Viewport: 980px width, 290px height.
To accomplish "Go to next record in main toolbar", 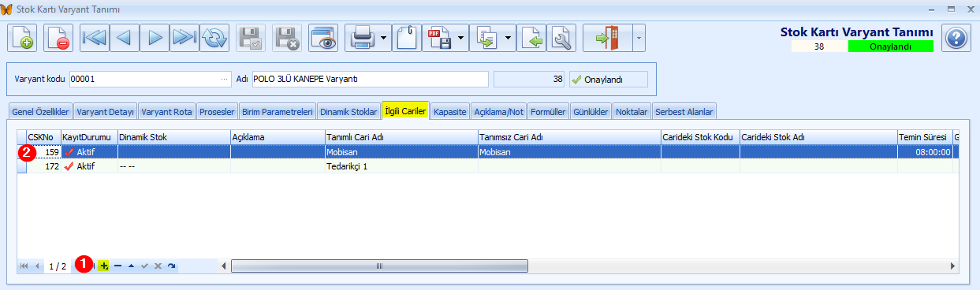I will point(155,38).
